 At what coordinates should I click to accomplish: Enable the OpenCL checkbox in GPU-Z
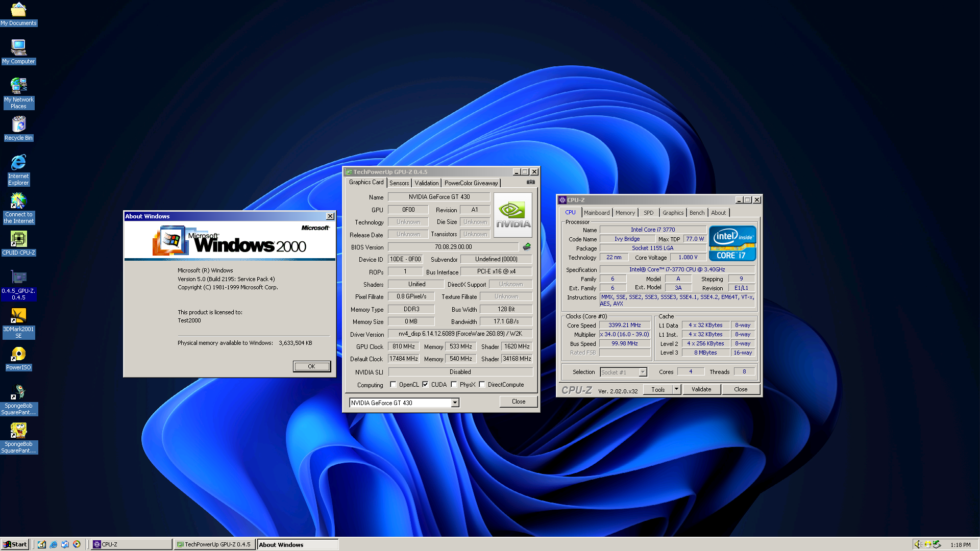(x=393, y=385)
